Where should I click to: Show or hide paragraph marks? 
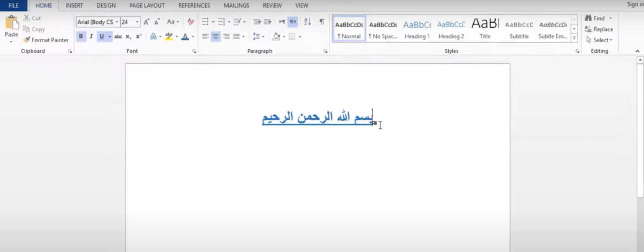322,22
